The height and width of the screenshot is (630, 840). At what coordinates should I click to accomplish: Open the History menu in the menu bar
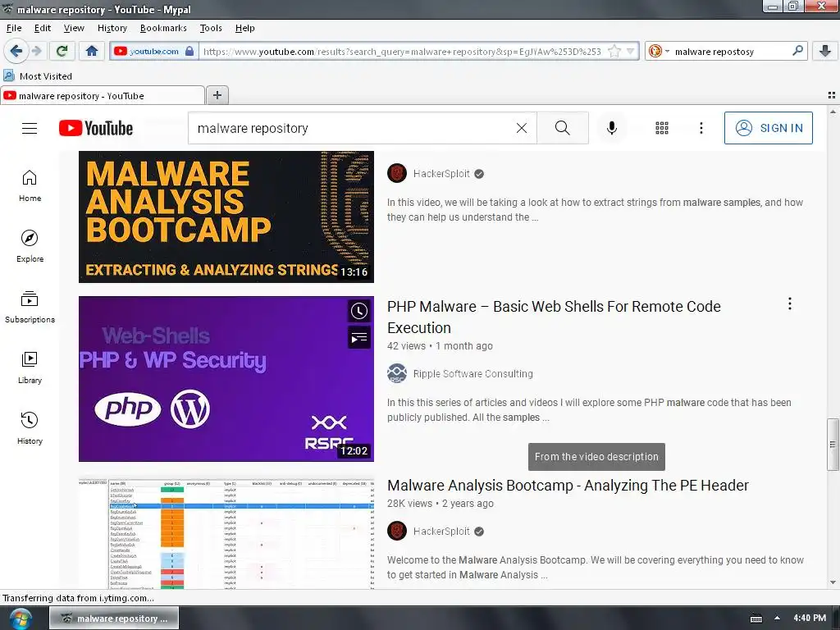[x=112, y=28]
